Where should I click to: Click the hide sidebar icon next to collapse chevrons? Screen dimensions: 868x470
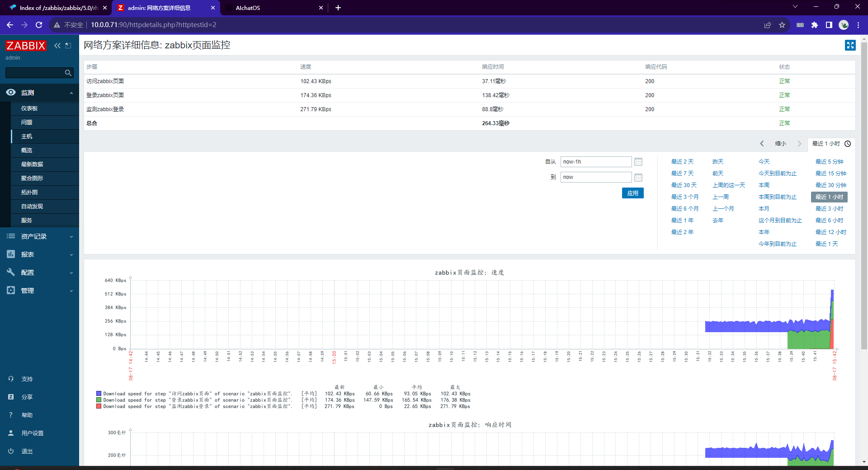pyautogui.click(x=68, y=46)
